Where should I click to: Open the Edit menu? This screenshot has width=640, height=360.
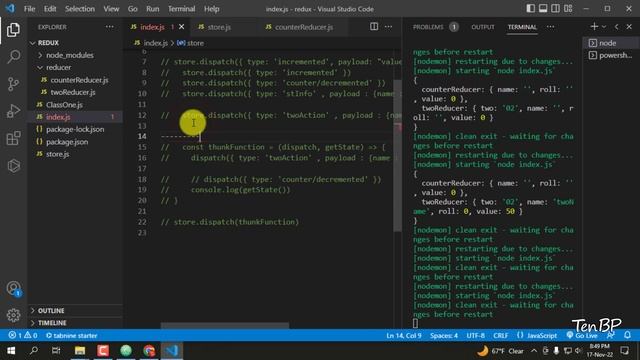50,9
